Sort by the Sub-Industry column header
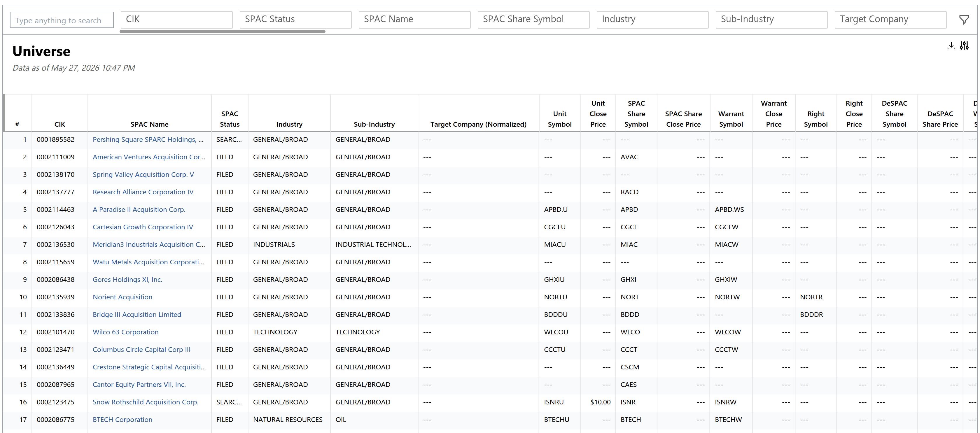Screen dimensions: 980x433 click(x=374, y=124)
